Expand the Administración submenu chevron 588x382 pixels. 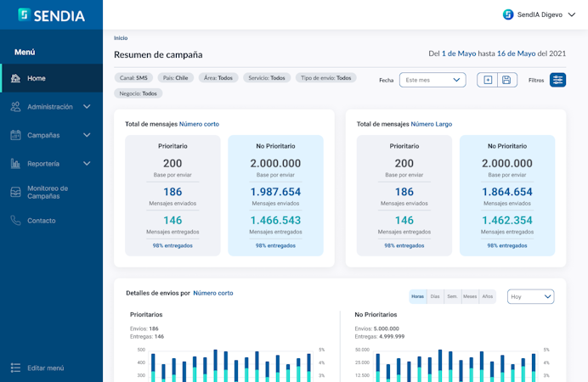pos(87,107)
